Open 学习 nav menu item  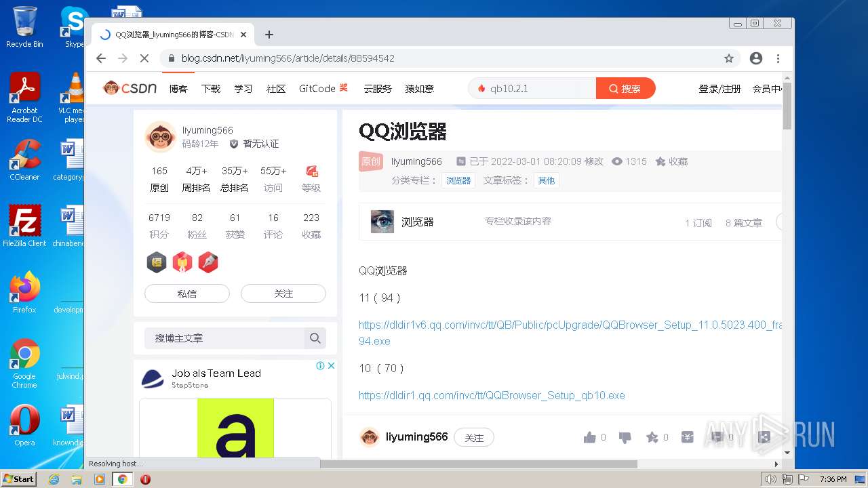pos(243,89)
